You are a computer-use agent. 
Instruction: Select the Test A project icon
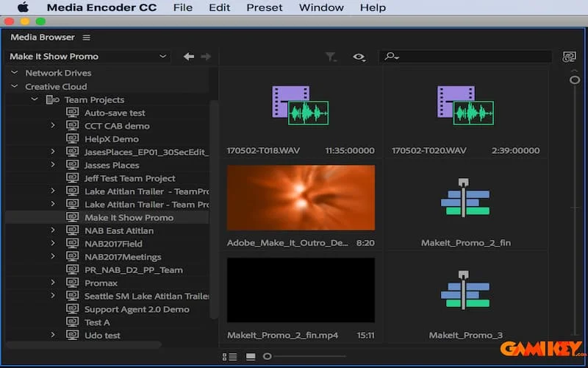click(72, 322)
